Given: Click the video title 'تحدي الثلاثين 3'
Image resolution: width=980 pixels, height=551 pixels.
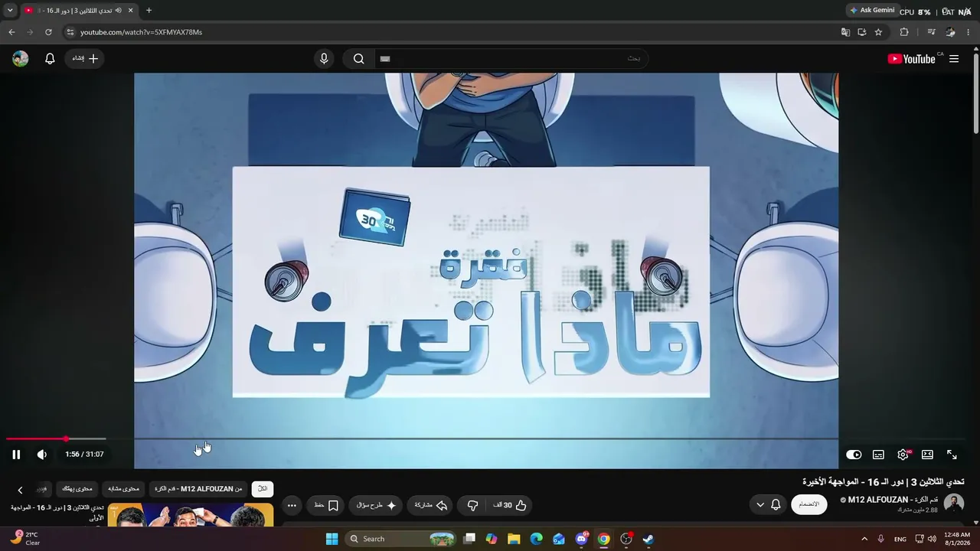Looking at the screenshot, I should 884,481.
